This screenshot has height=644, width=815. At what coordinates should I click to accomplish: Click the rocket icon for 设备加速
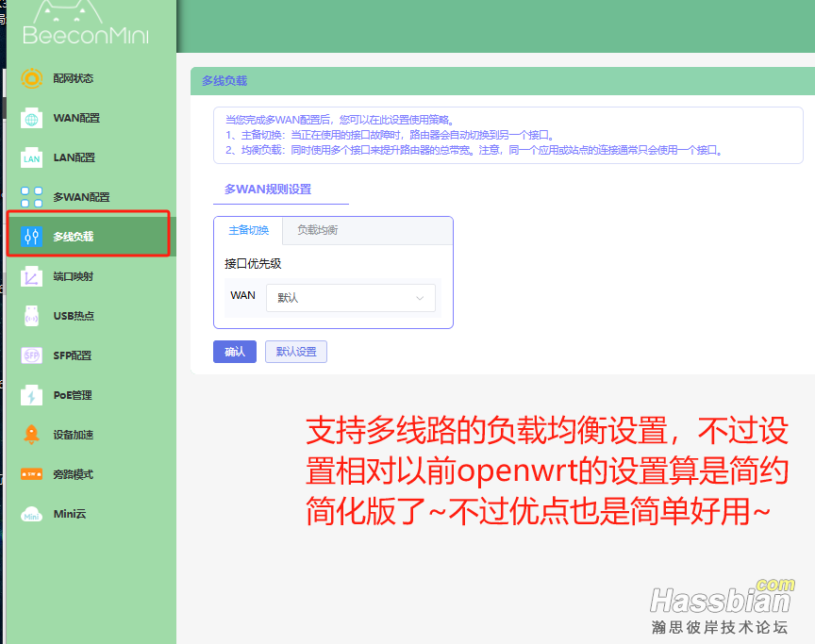pyautogui.click(x=32, y=435)
